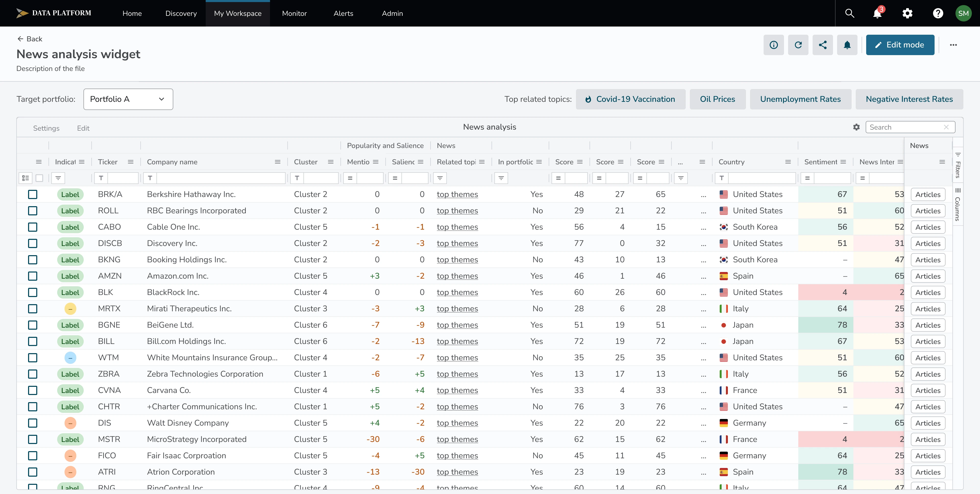The width and height of the screenshot is (980, 494).
Task: Open Related topics filter dropdown
Action: (x=440, y=178)
